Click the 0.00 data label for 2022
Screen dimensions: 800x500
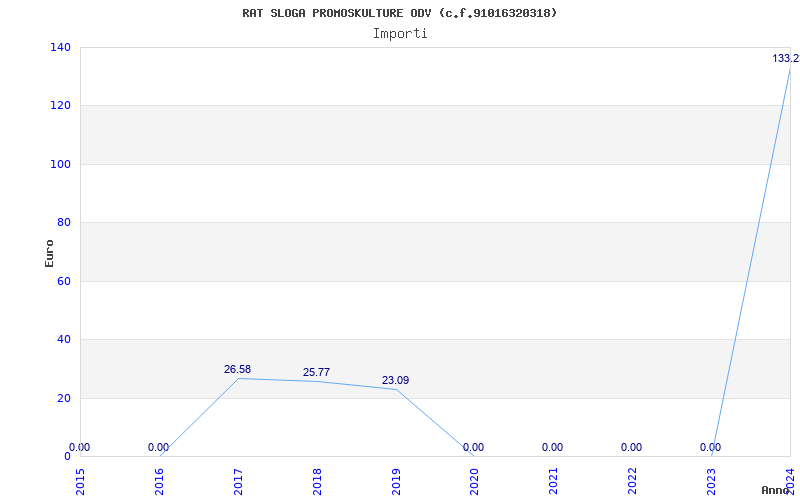click(x=632, y=447)
